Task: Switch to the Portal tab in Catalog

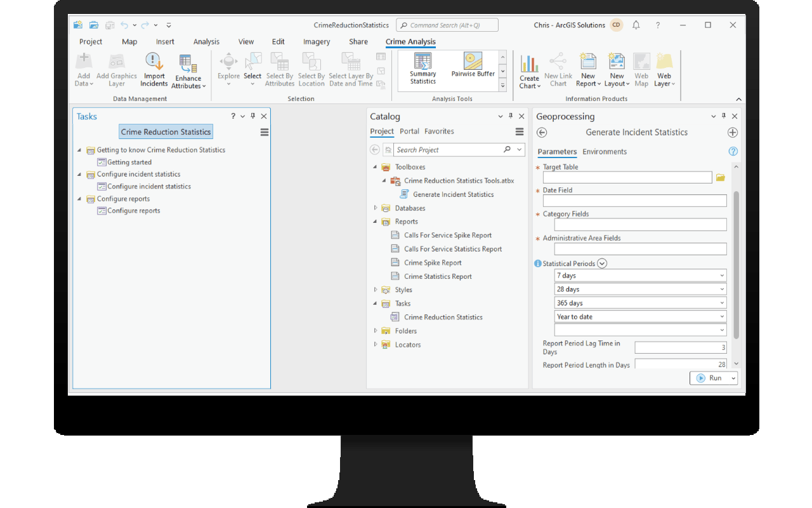Action: (409, 131)
